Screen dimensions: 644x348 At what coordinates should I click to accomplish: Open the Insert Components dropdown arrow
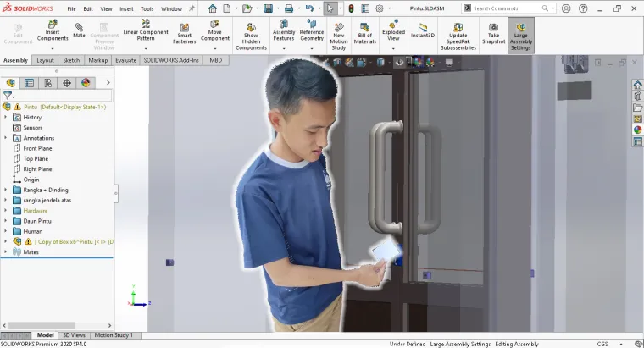coord(53,49)
